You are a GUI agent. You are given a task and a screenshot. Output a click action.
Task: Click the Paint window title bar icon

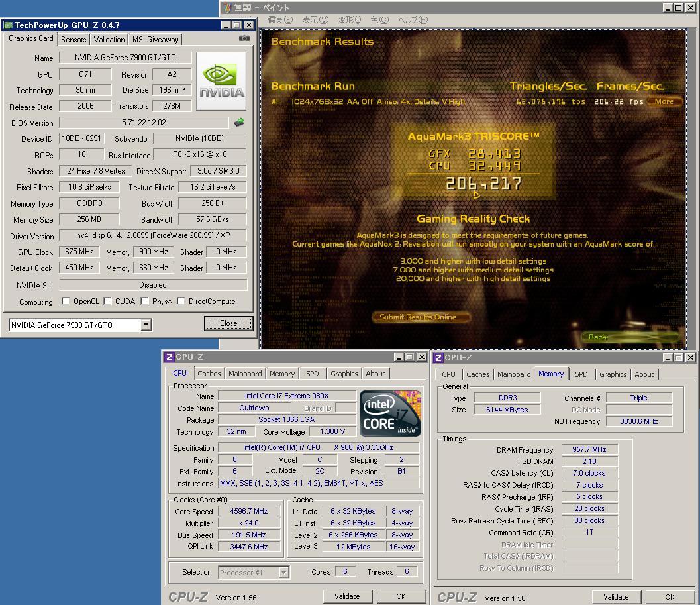226,7
